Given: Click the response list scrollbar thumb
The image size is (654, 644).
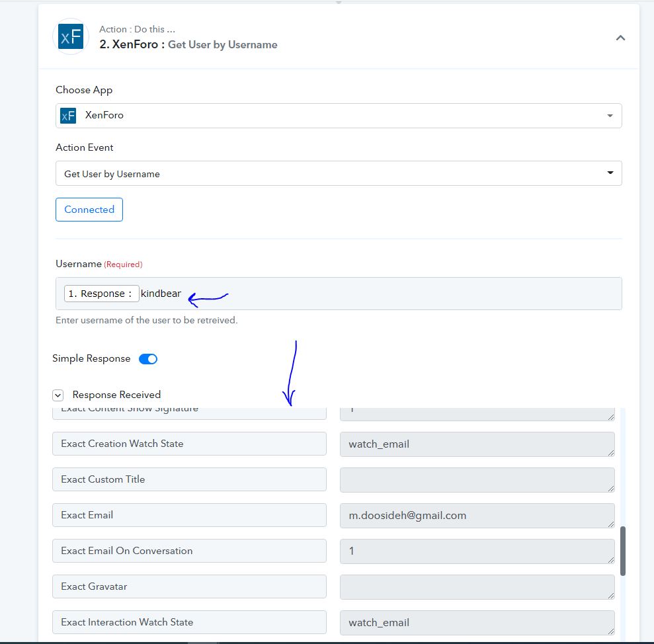Looking at the screenshot, I should coord(623,551).
